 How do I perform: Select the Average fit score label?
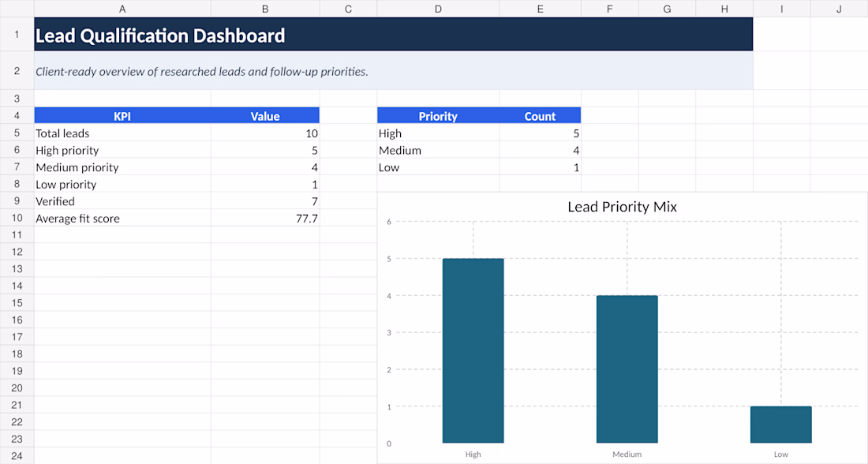(122, 218)
